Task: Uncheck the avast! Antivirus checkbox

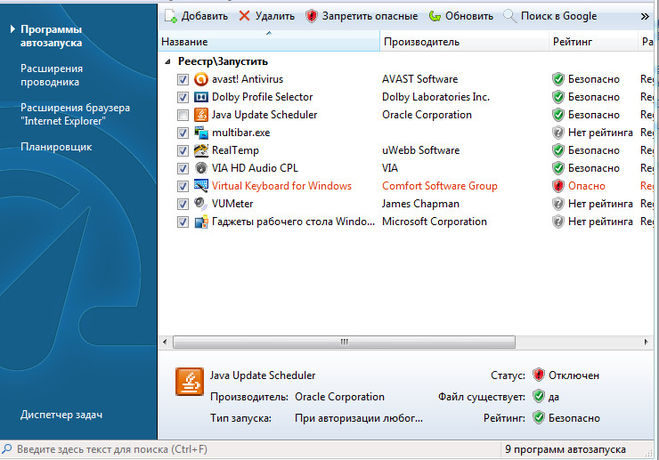Action: (x=183, y=79)
